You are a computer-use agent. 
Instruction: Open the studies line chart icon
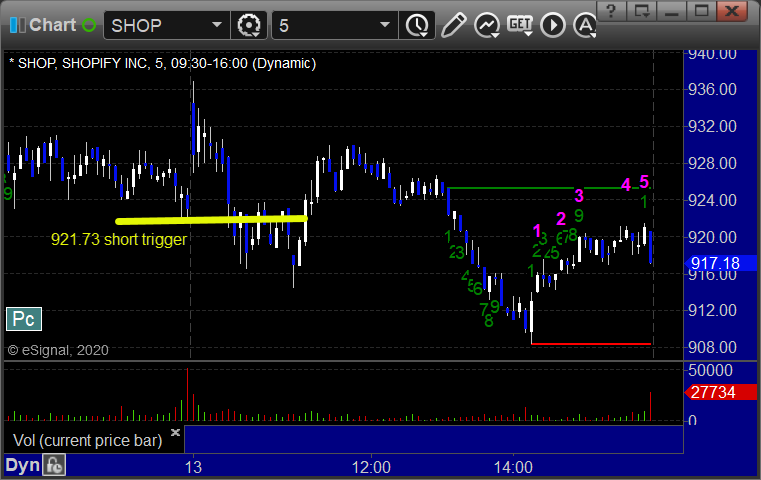coord(487,25)
